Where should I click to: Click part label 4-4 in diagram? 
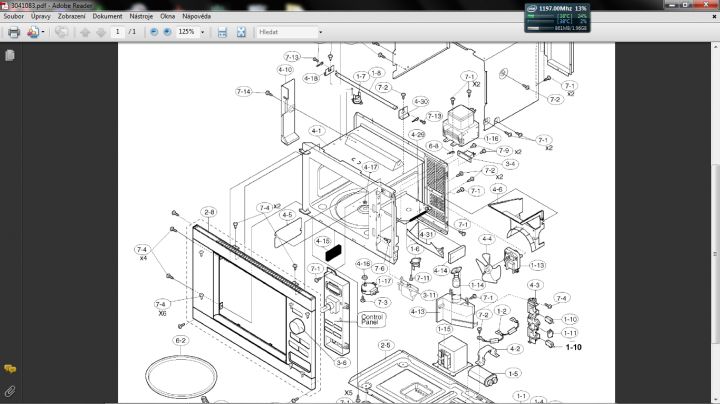(487, 239)
